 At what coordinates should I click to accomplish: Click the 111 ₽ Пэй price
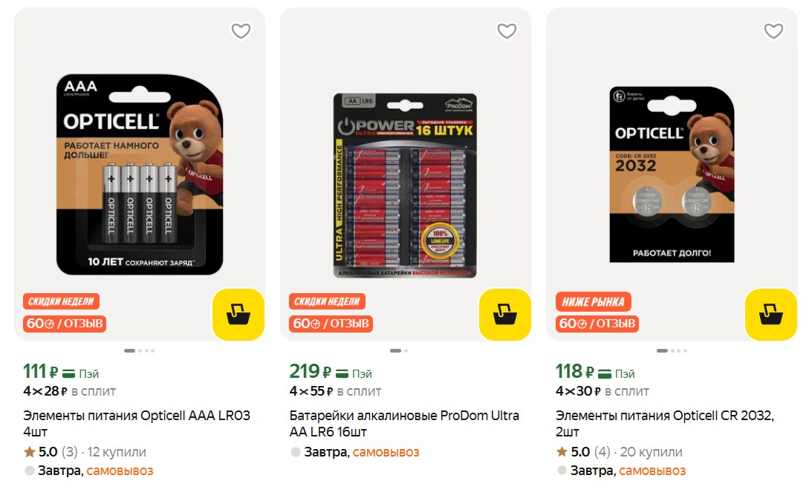click(61, 372)
